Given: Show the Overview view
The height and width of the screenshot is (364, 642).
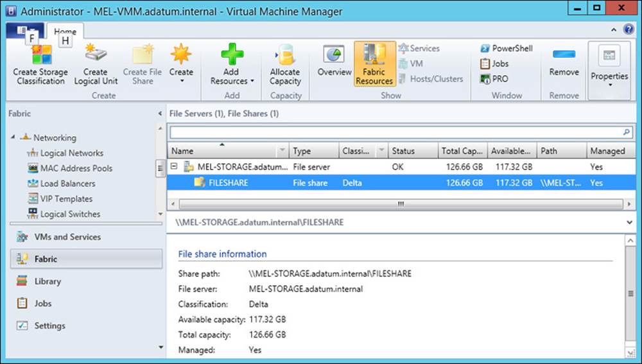Looking at the screenshot, I should tap(334, 62).
